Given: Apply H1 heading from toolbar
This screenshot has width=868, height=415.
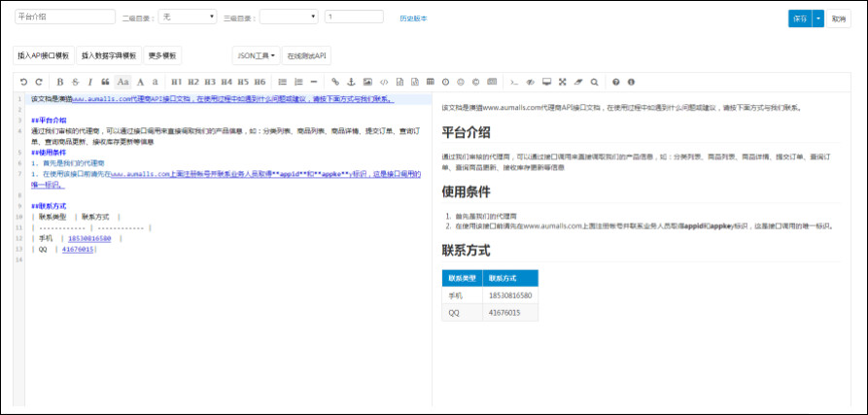Looking at the screenshot, I should click(176, 82).
